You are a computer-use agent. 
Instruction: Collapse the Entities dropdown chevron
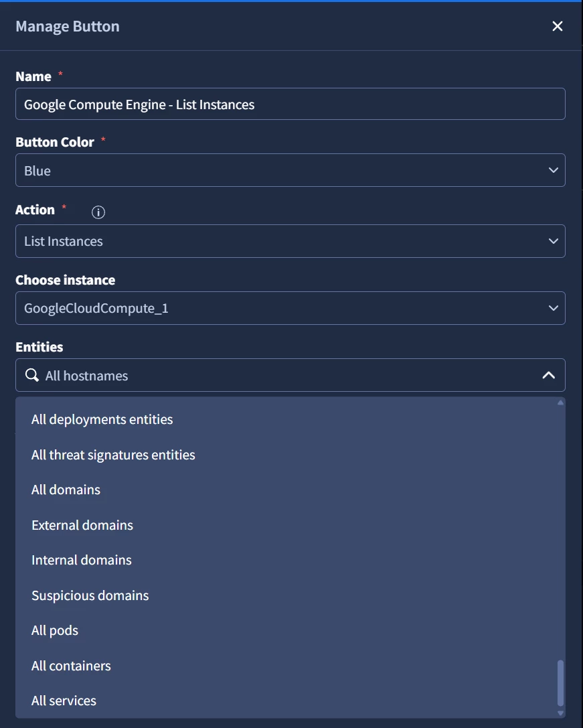[x=549, y=375]
